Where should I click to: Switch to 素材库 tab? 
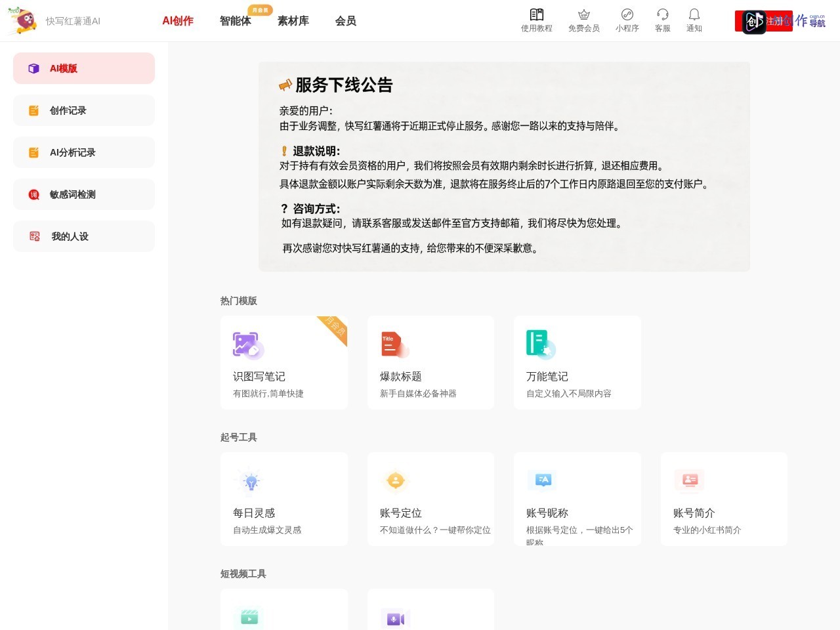[x=293, y=21]
